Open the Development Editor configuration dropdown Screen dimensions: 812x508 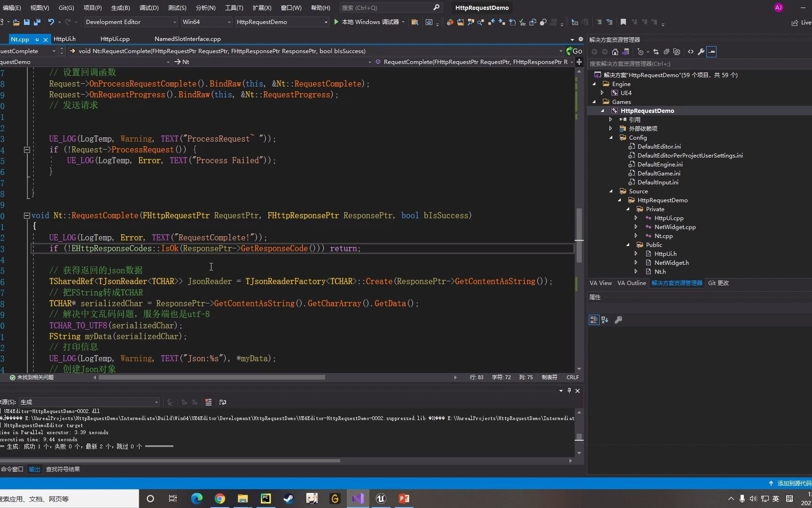131,22
